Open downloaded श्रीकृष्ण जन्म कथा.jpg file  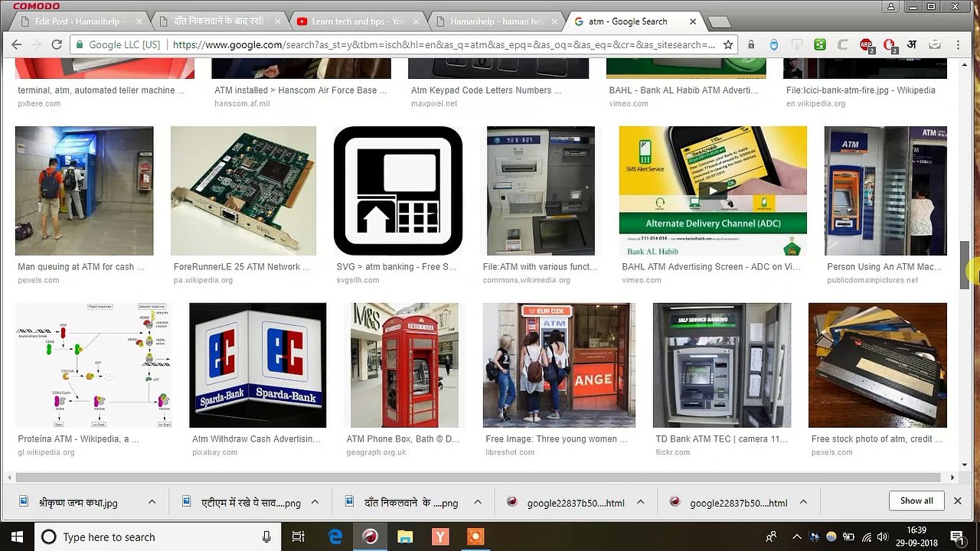78,503
